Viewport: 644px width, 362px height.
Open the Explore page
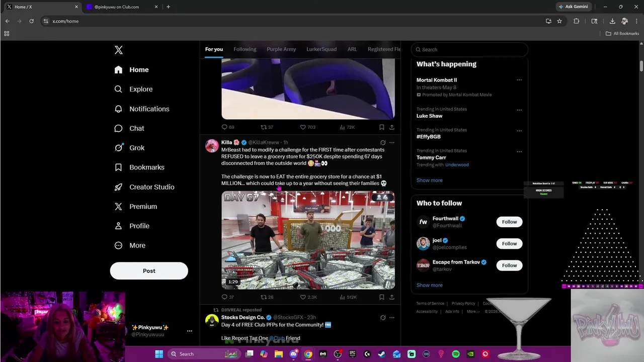click(x=133, y=89)
